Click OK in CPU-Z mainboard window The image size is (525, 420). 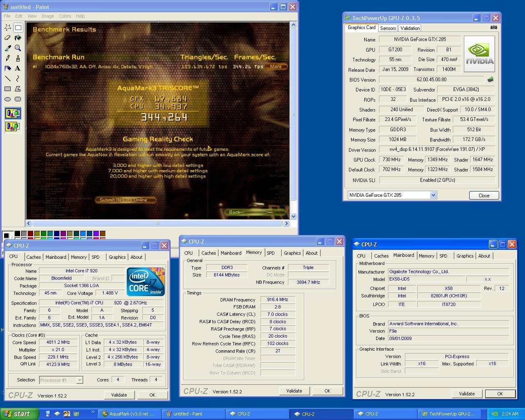(x=500, y=394)
